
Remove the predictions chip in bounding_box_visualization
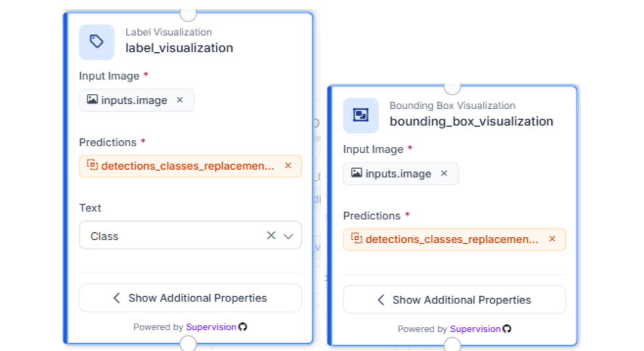click(x=552, y=239)
